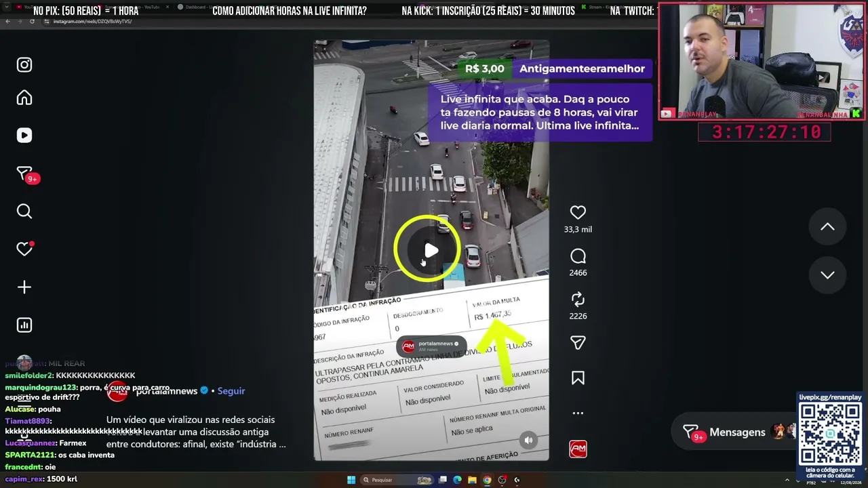Click the browser forward arrow

tap(20, 22)
